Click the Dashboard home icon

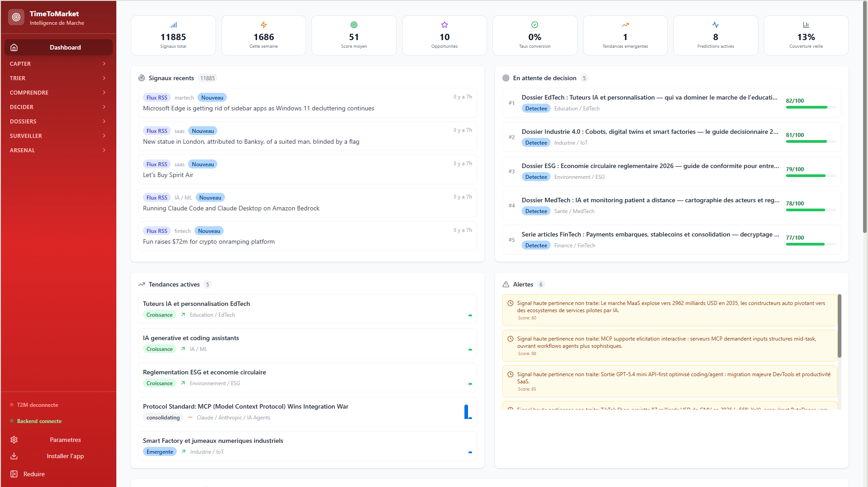[x=14, y=47]
